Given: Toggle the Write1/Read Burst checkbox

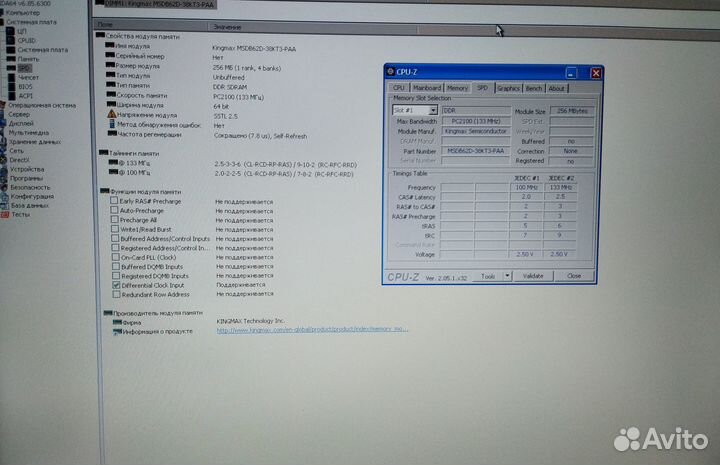Looking at the screenshot, I should (x=115, y=229).
